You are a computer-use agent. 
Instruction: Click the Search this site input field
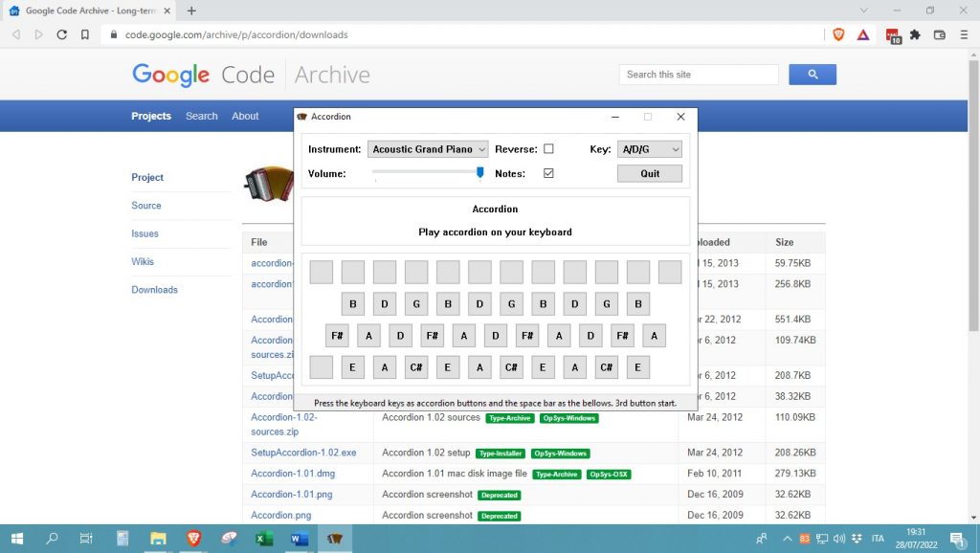tap(698, 74)
